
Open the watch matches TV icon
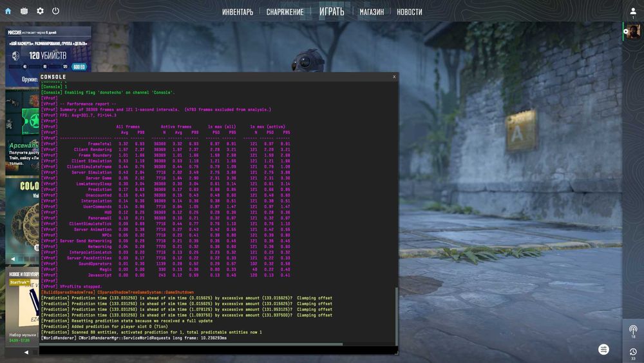(x=24, y=11)
